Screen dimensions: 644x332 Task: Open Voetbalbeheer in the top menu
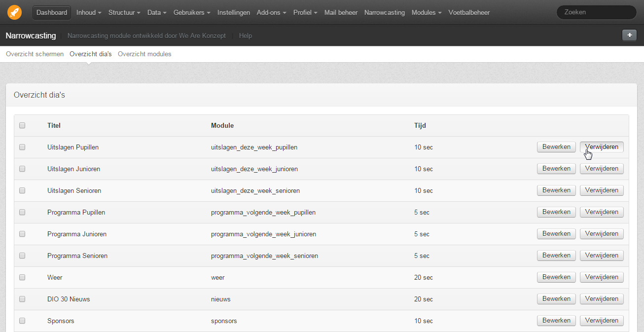click(x=469, y=12)
